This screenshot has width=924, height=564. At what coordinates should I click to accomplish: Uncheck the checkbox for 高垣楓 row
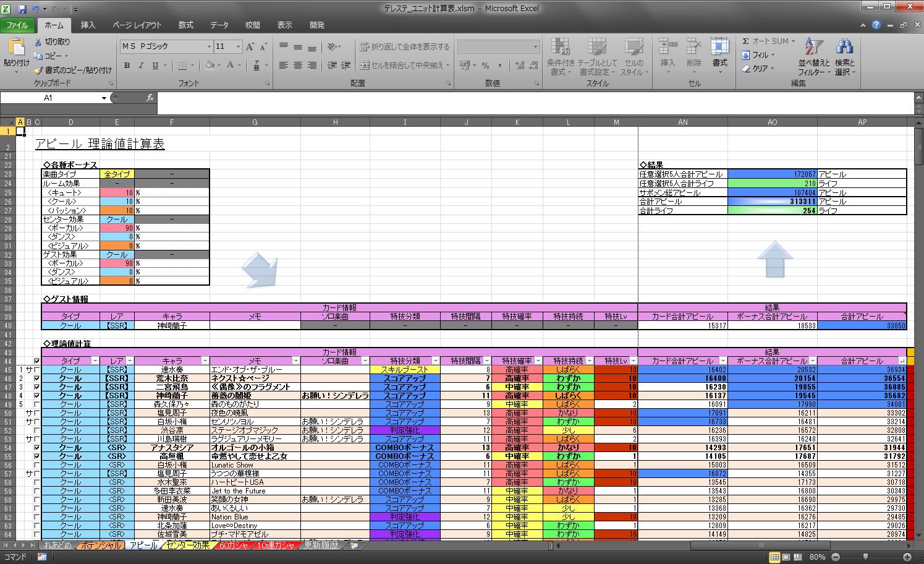[37, 456]
